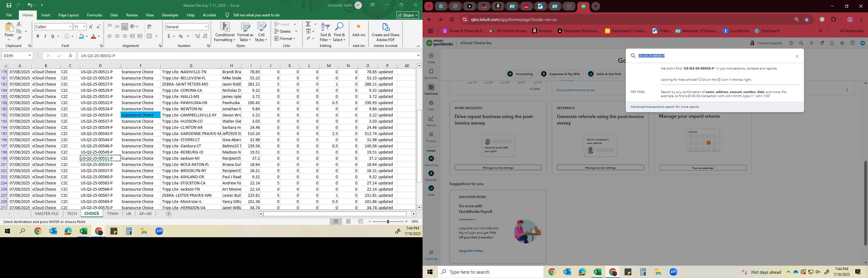Switch to Page Layout view in the status bar
The image size is (868, 278).
[348, 221]
